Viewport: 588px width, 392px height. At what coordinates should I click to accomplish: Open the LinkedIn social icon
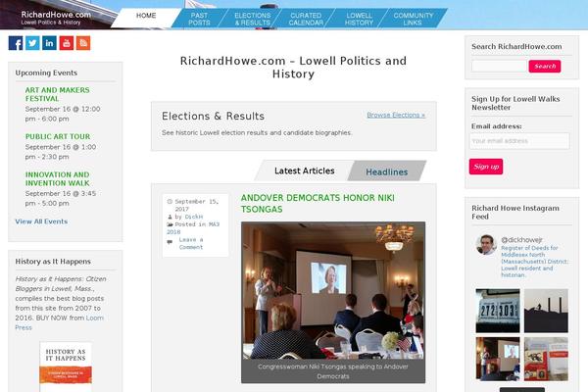coord(49,43)
